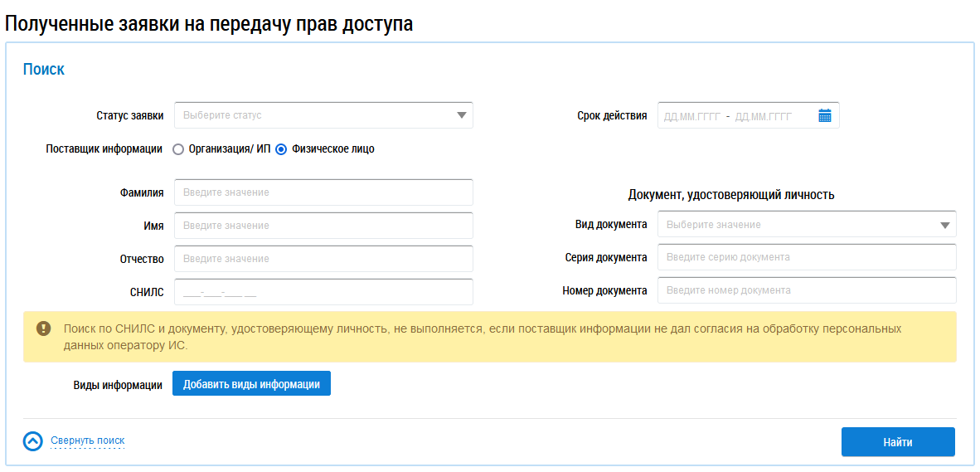Focus the Фамилия input field

point(323,192)
